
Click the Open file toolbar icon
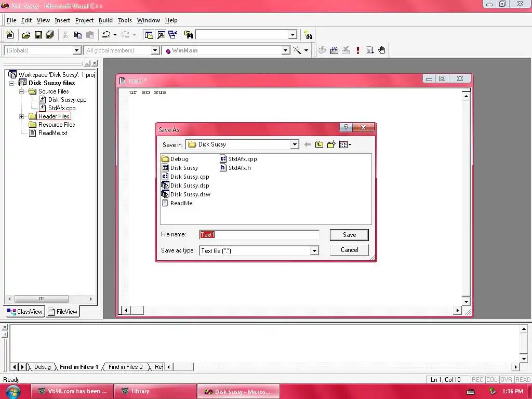[26, 35]
